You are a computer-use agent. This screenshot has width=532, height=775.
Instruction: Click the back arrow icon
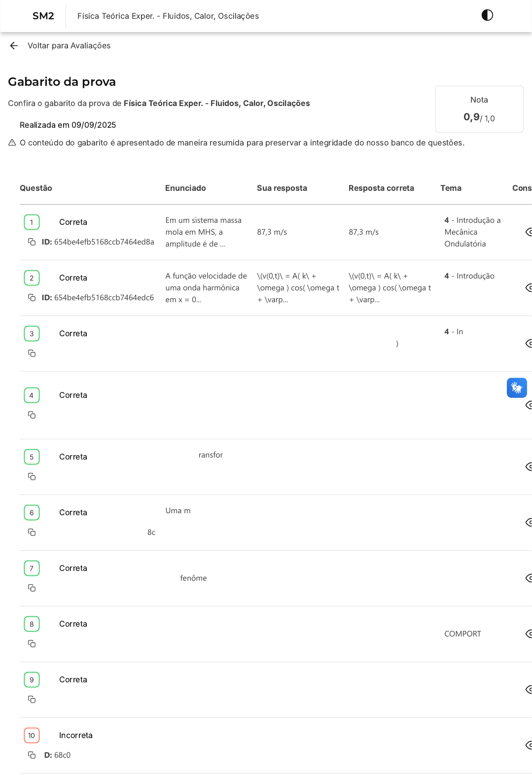coord(14,46)
